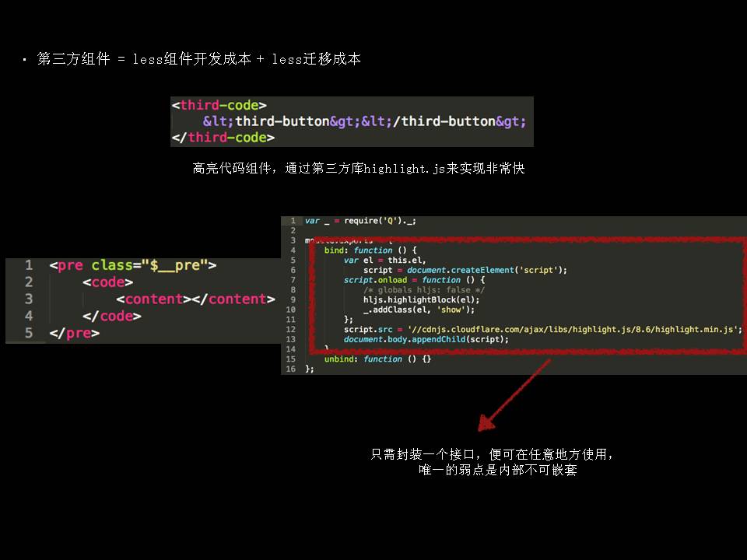Click the script.onload function line

[x=414, y=280]
